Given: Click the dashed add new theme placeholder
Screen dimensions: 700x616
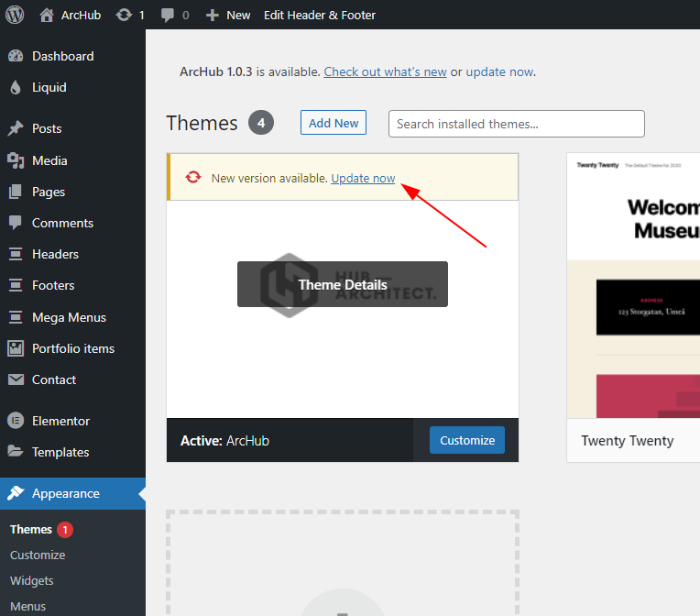Looking at the screenshot, I should coord(343,563).
